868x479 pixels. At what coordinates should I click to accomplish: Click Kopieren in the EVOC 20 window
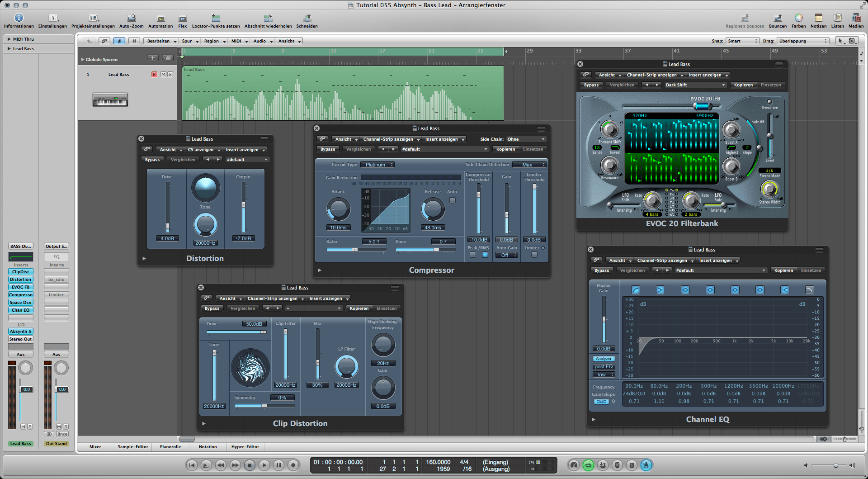[x=743, y=85]
